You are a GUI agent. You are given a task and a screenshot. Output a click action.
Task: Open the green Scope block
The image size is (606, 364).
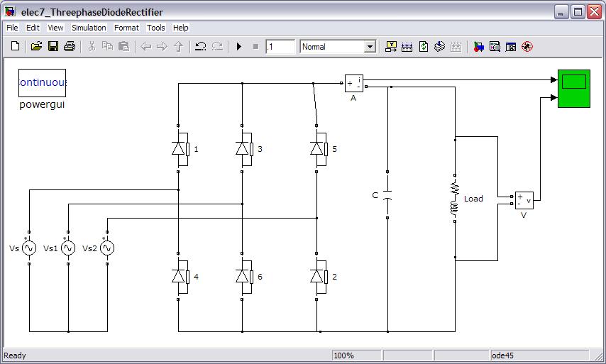click(573, 89)
